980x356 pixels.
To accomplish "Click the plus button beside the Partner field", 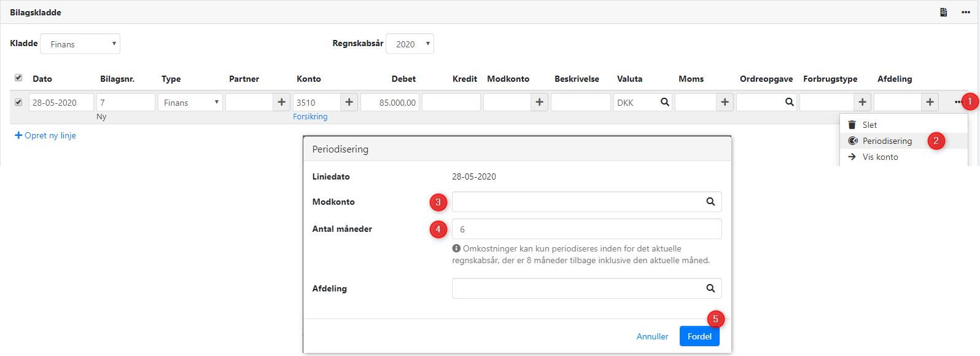I will 282,102.
